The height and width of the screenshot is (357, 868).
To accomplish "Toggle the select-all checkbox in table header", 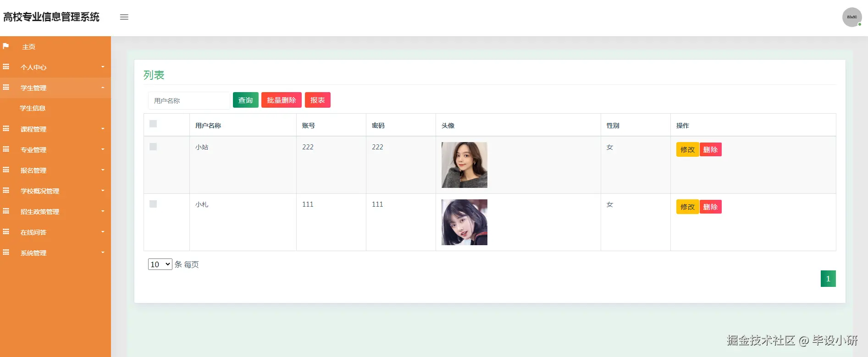I will [x=153, y=124].
